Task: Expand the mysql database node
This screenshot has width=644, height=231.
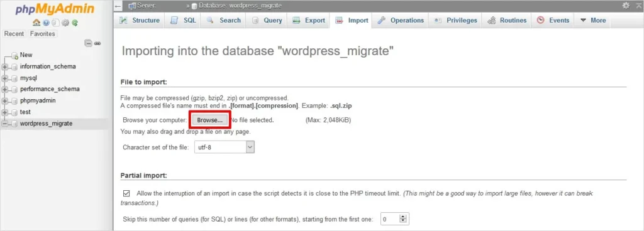Action: pyautogui.click(x=5, y=78)
